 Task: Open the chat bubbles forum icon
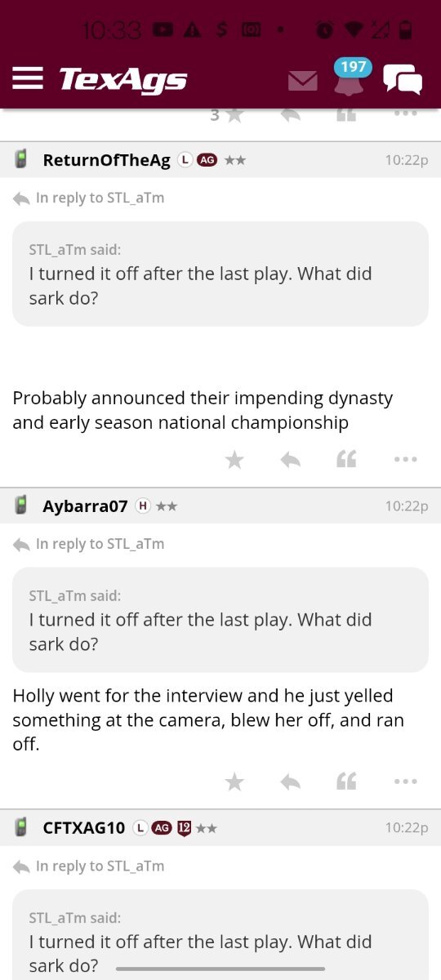pos(403,79)
